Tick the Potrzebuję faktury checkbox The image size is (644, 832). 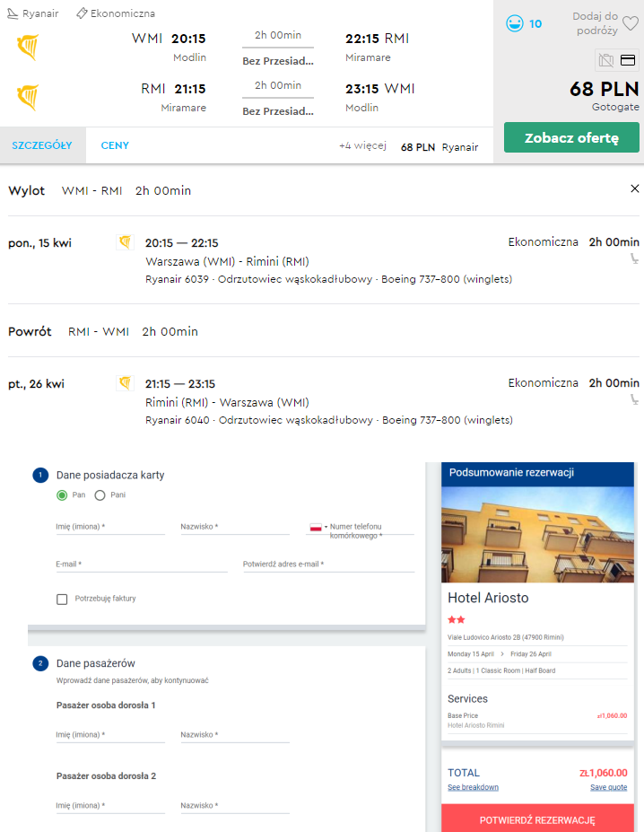pos(62,599)
